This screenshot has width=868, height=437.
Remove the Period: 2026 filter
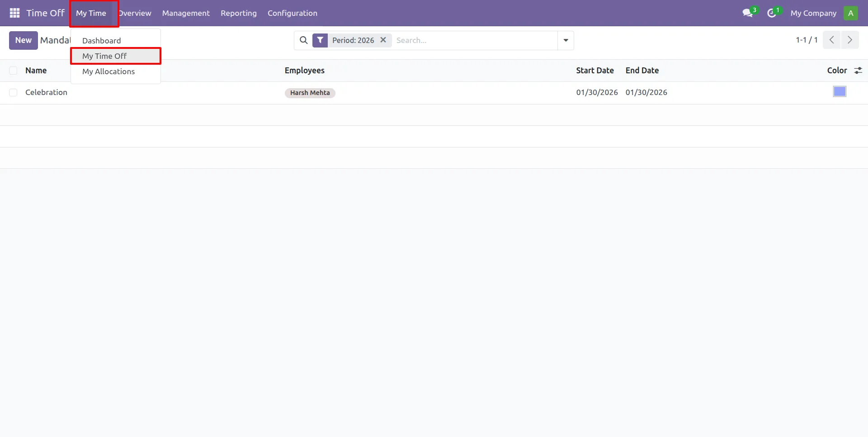(383, 40)
